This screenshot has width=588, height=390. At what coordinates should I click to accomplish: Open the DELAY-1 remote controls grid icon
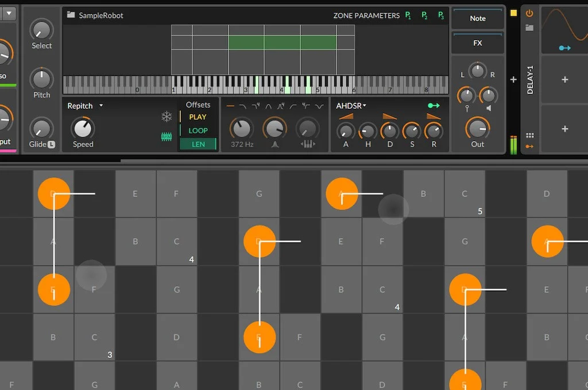(x=529, y=135)
